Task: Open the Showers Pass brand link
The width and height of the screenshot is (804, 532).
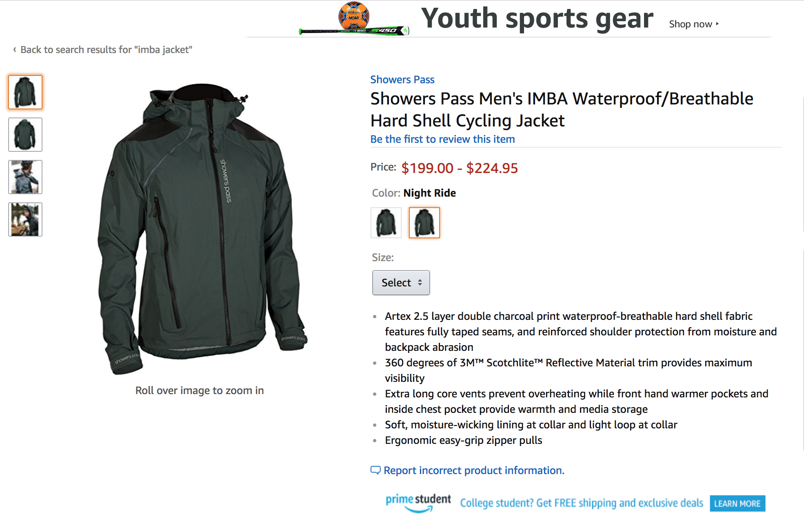Action: click(x=402, y=80)
